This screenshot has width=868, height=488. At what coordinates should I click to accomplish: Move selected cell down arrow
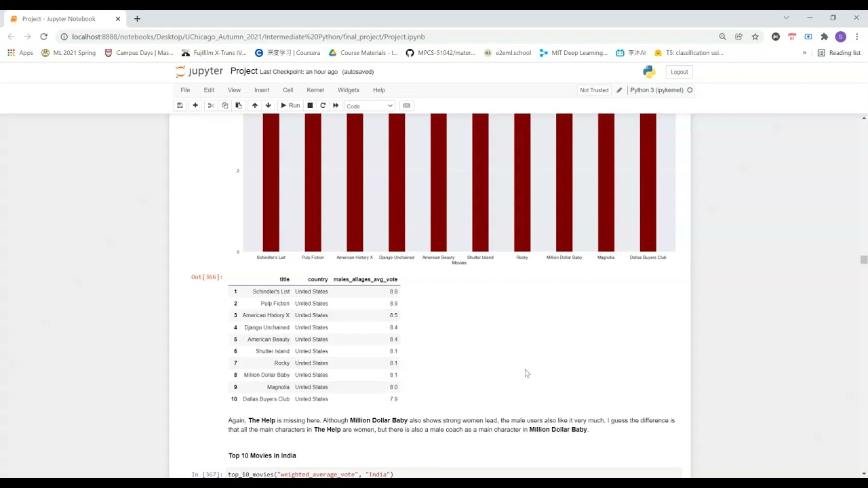point(268,106)
